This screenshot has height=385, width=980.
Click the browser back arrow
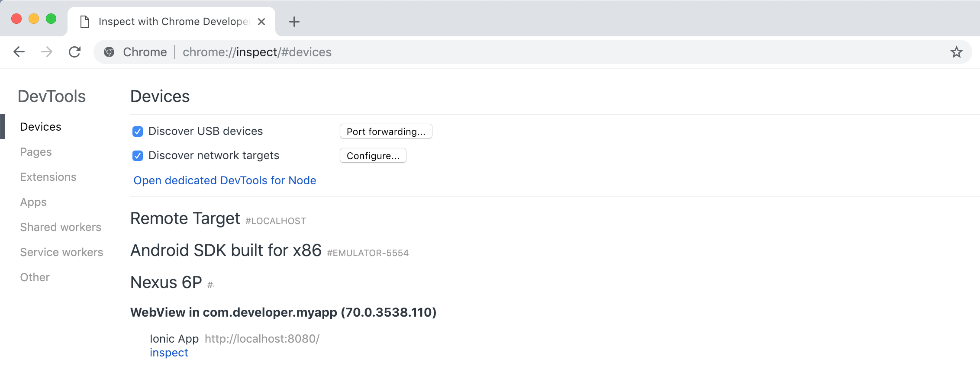click(19, 52)
